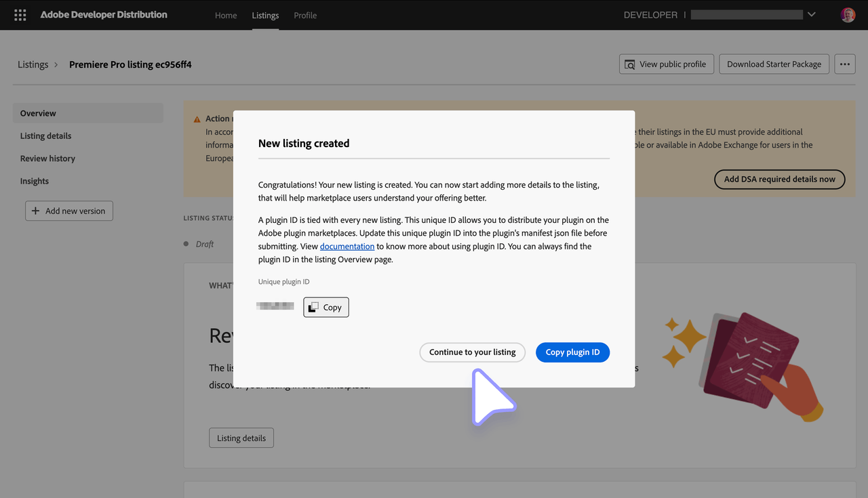Select Listings in the top navigation

pyautogui.click(x=265, y=15)
